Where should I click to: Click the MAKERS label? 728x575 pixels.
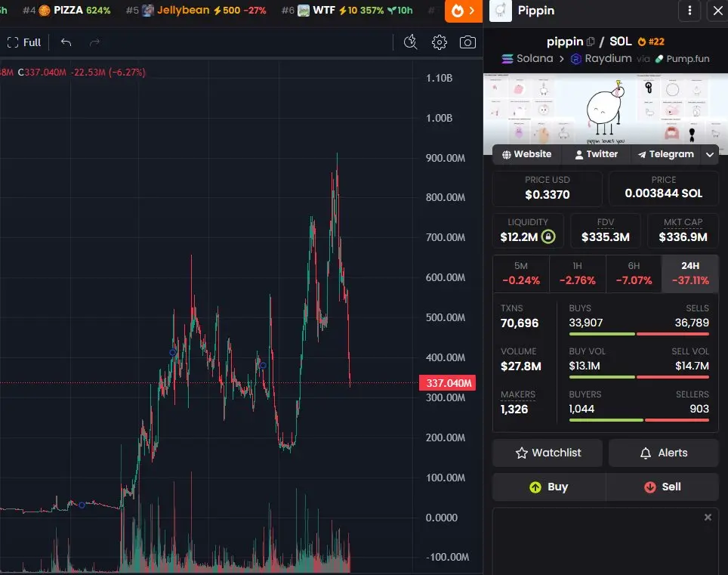[x=517, y=394]
